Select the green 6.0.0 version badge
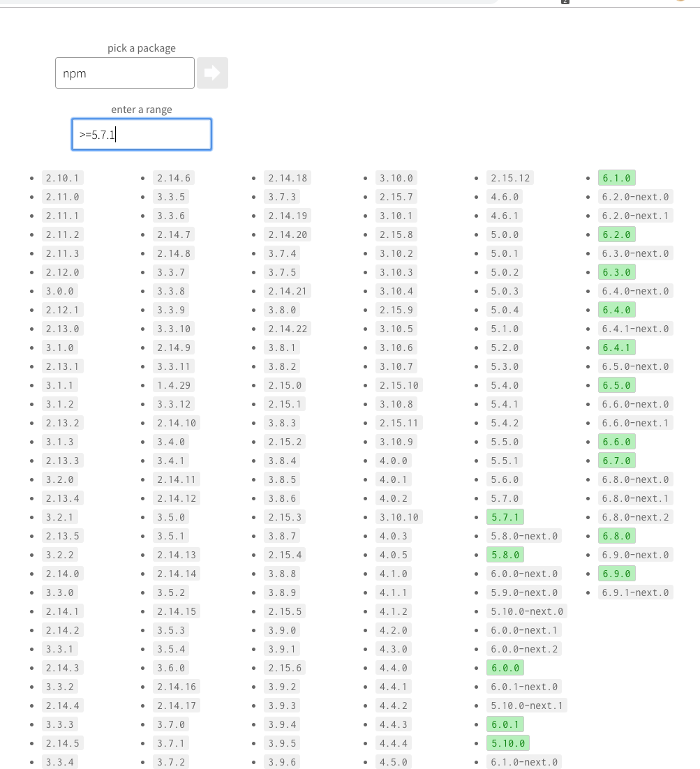Viewport: 700px width, 769px height. pyautogui.click(x=505, y=668)
